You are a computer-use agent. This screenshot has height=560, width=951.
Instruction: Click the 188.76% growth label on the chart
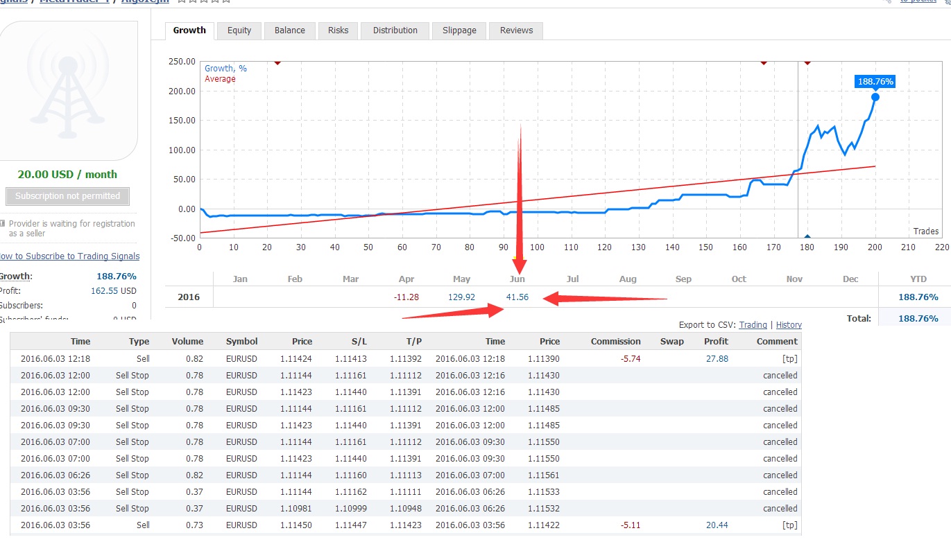(875, 82)
